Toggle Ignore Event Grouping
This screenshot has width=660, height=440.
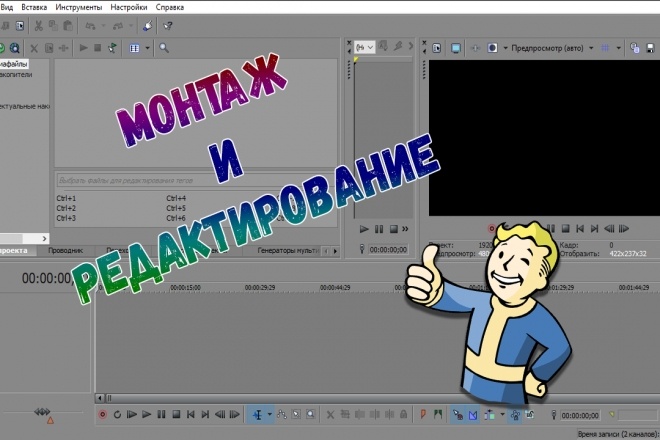tap(530, 415)
